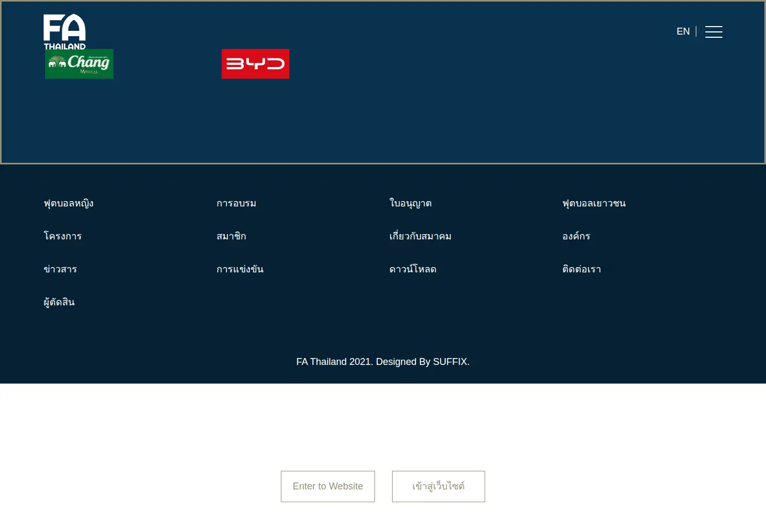Open the เกี่ยวกับสมาคม link
This screenshot has width=766, height=532.
click(x=420, y=236)
